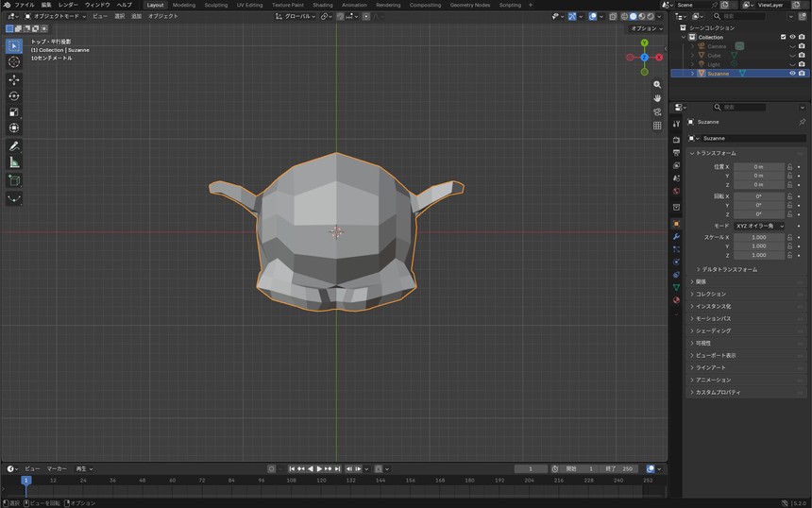Select the Scale tool
This screenshot has width=812, height=508.
pos(14,111)
